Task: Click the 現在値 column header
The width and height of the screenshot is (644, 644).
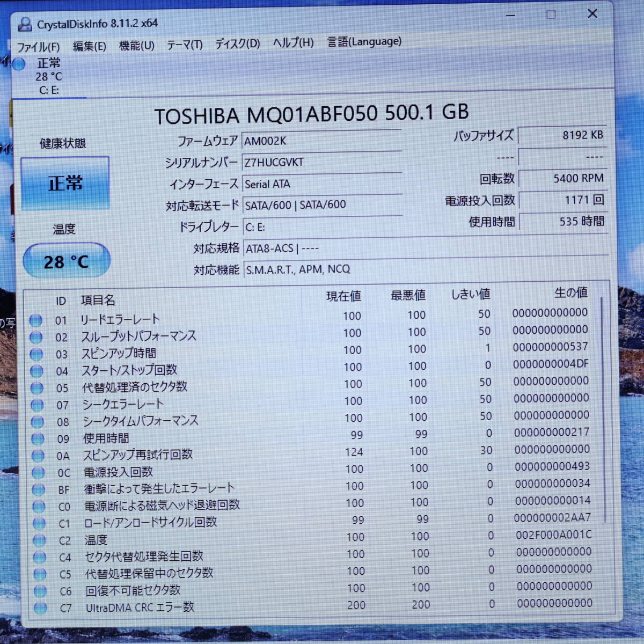Action: coord(343,296)
